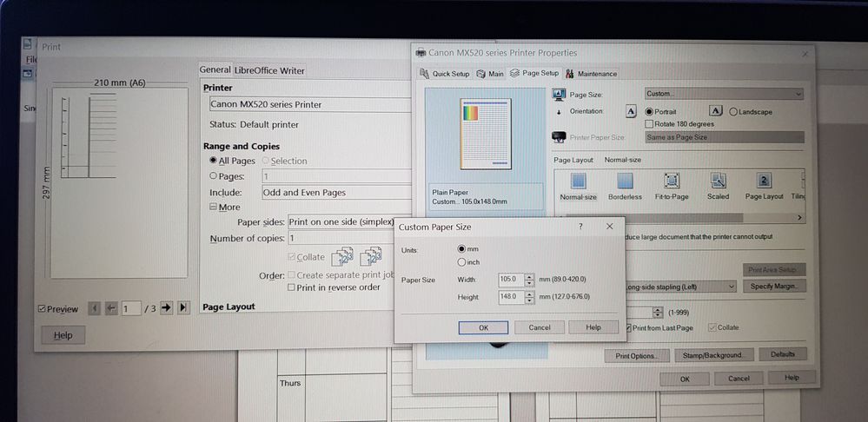Click the Portrait orientation icon

(631, 111)
